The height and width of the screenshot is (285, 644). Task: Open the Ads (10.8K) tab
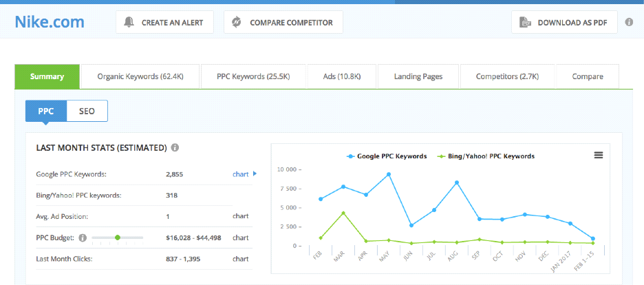point(342,76)
